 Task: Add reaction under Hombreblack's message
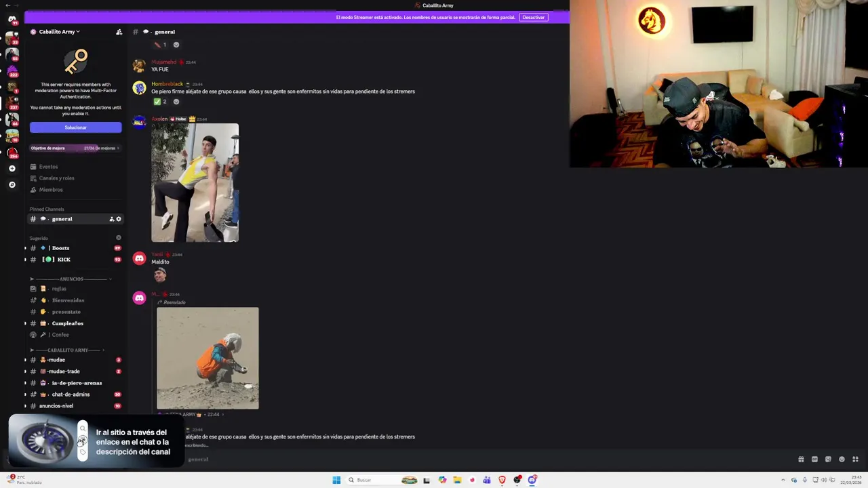tap(176, 102)
